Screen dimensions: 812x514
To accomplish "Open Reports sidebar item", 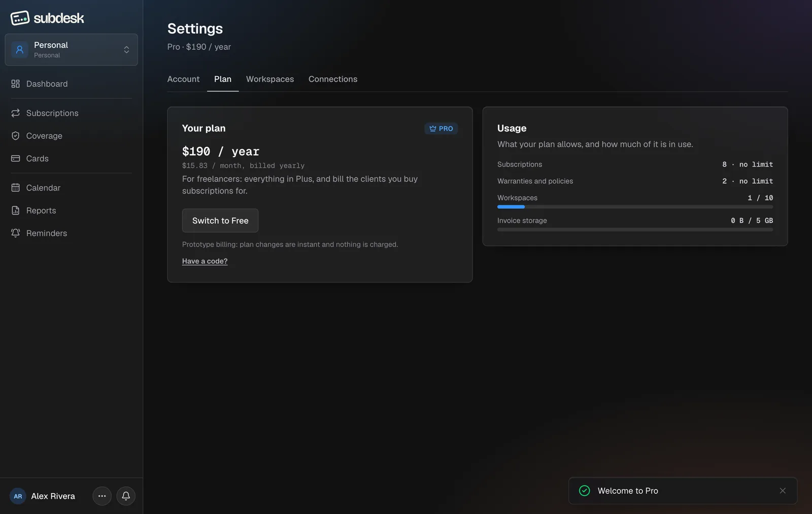I will coord(71,210).
